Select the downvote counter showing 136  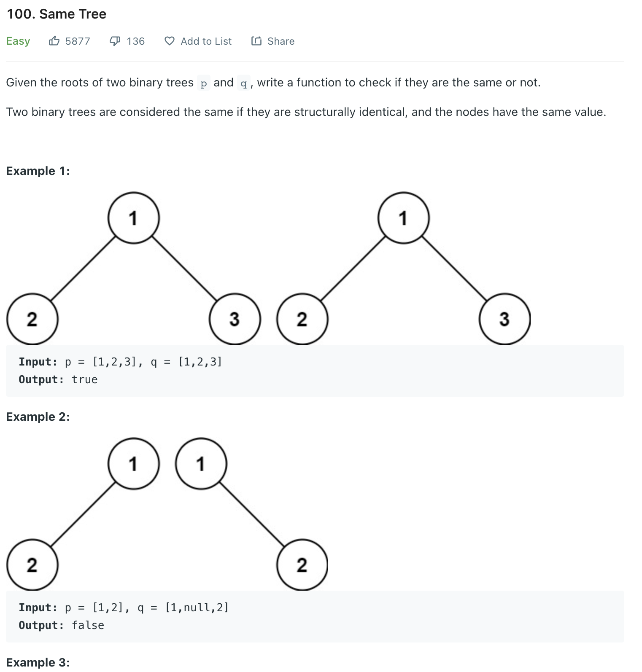[135, 41]
